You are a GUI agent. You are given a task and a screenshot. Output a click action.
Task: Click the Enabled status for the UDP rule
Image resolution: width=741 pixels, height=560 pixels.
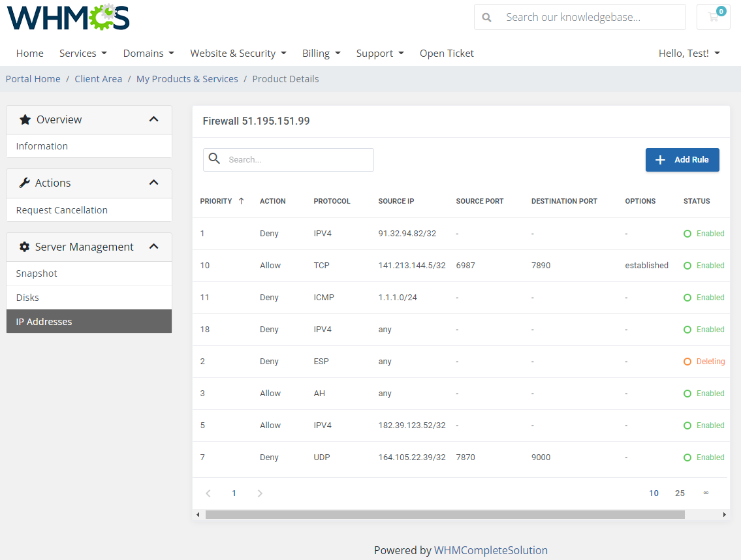(704, 457)
